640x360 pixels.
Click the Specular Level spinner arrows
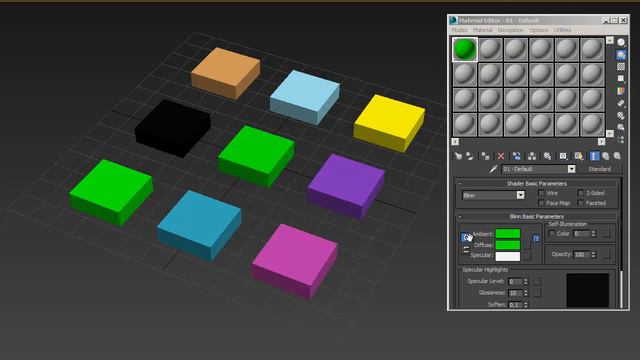click(526, 282)
